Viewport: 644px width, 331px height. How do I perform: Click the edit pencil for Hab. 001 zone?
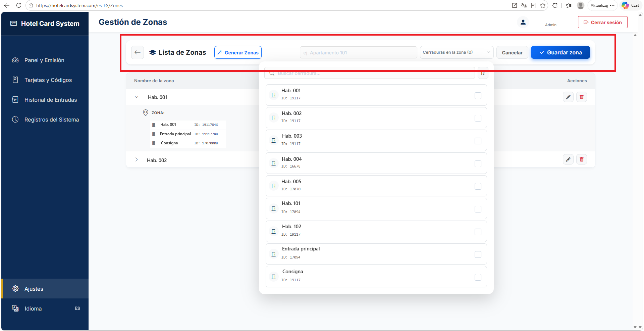tap(568, 97)
